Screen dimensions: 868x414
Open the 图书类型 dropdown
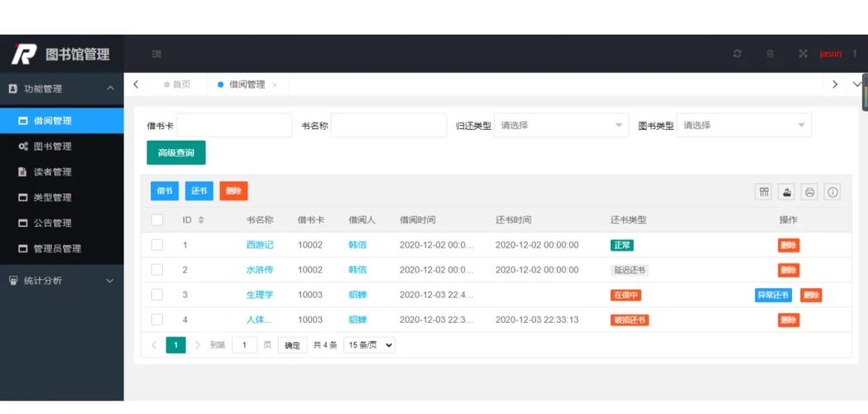coord(744,125)
